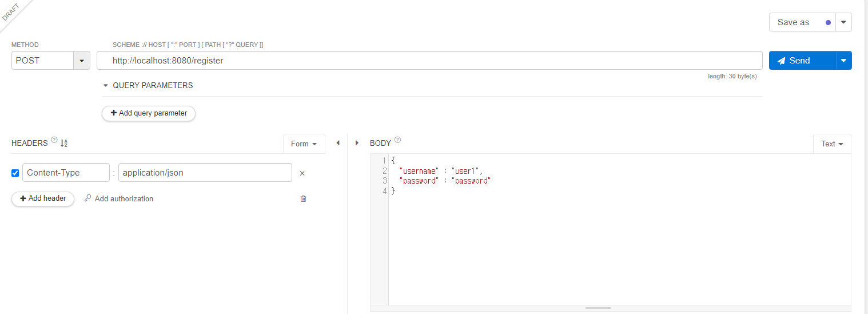Expand the Send button options arrow
Screen dimensions: 868x314
pos(844,61)
